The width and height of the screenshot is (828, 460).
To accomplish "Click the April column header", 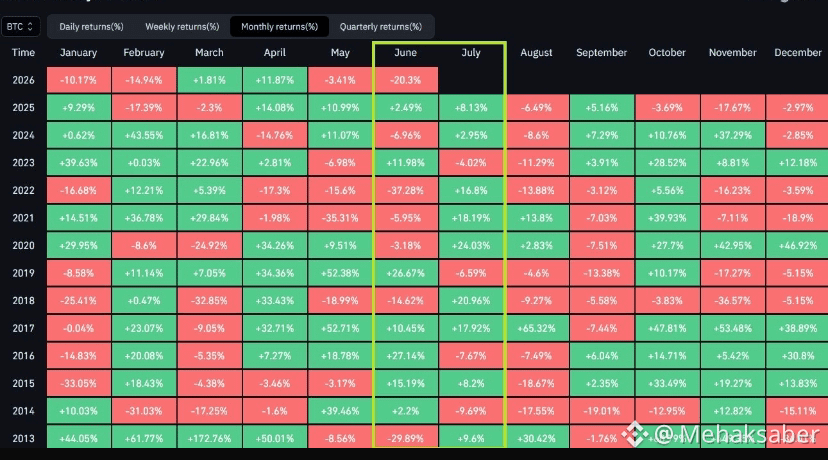I will (x=275, y=53).
